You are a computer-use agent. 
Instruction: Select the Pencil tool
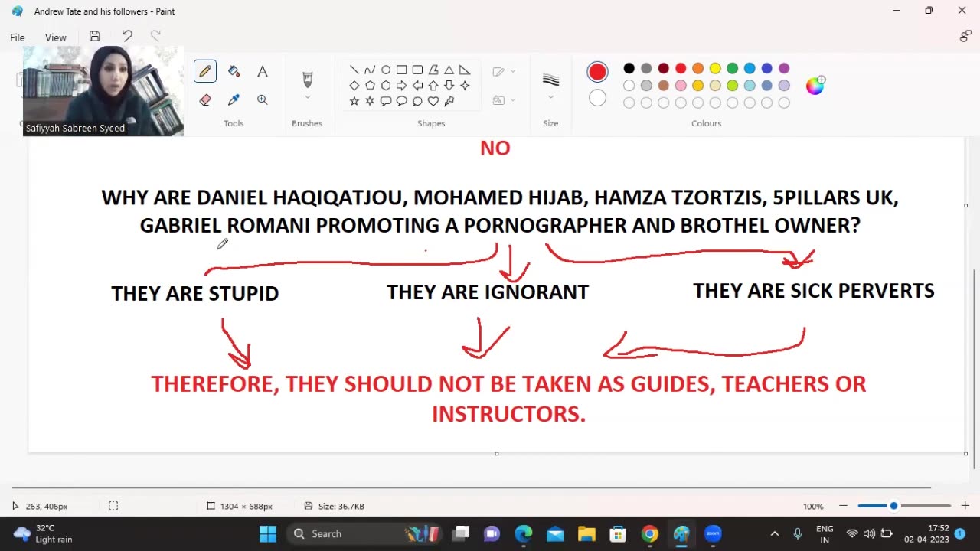pyautogui.click(x=205, y=71)
